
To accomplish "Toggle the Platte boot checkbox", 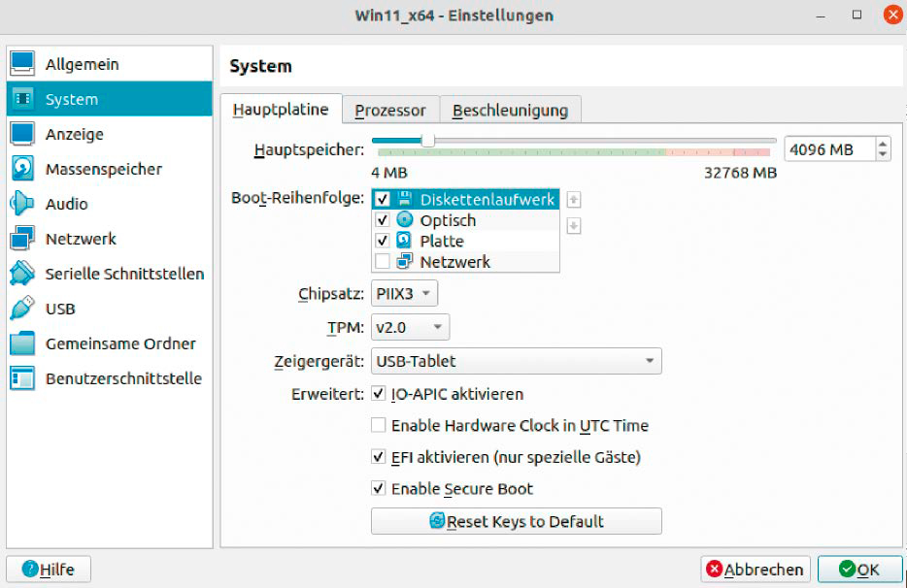I will pyautogui.click(x=383, y=241).
